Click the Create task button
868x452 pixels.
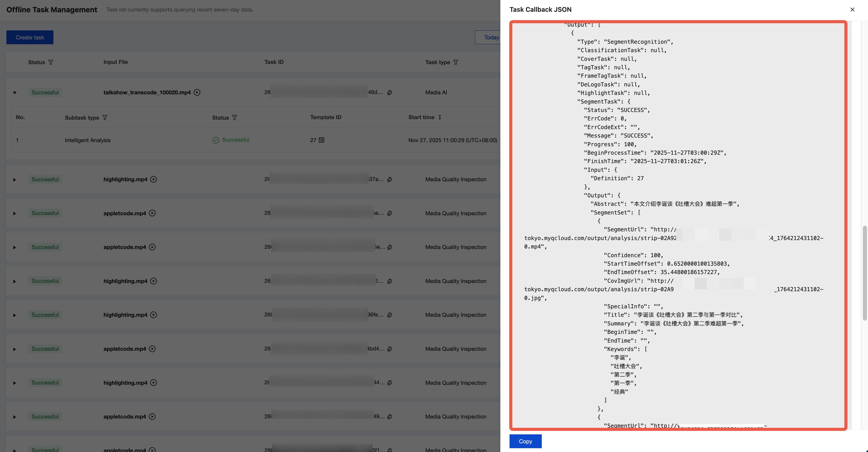30,37
